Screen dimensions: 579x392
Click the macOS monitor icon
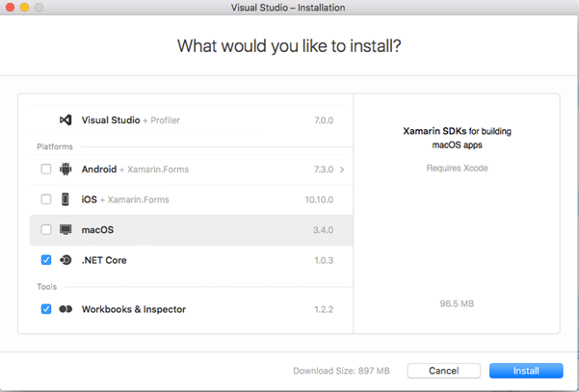[x=66, y=230]
